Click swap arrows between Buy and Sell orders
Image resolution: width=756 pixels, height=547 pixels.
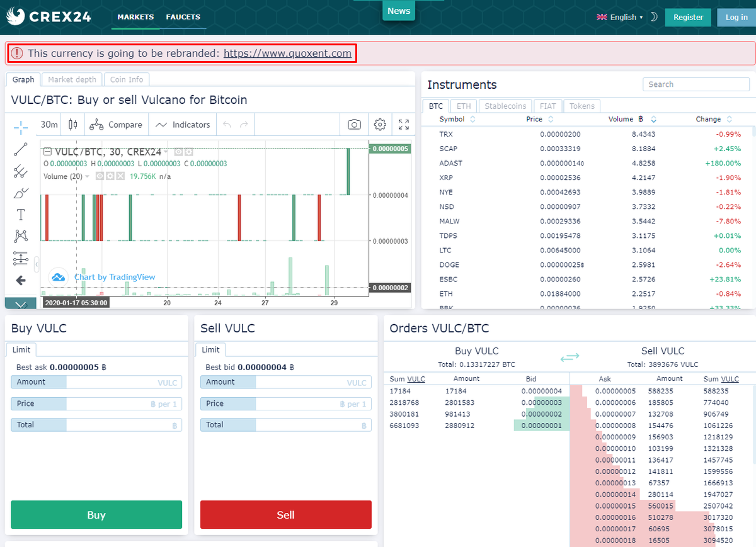[x=570, y=357]
